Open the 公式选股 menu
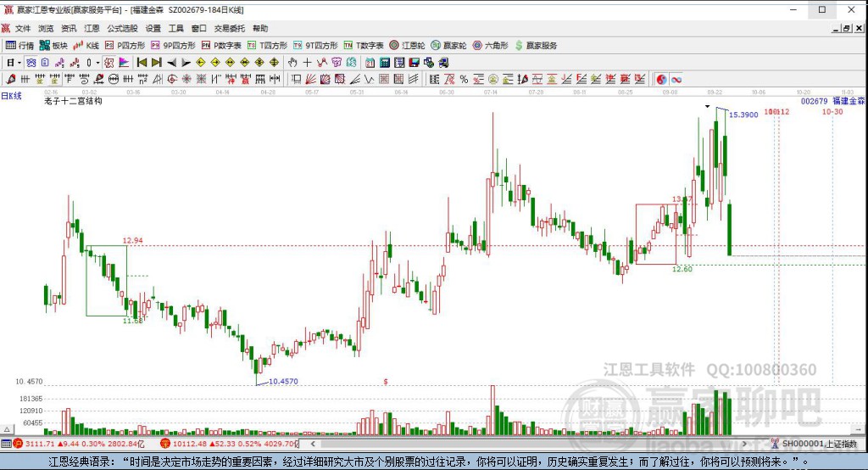Screen dimensions: 868x470 122,28
